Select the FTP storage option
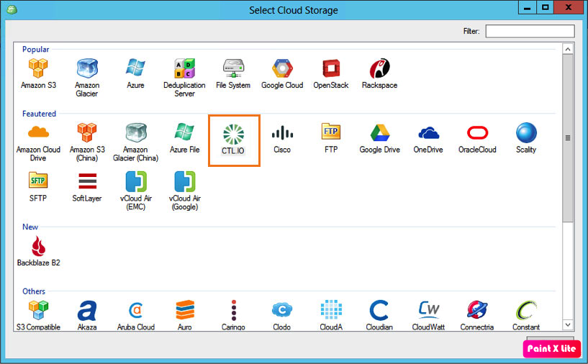This screenshot has height=364, width=588. [331, 132]
